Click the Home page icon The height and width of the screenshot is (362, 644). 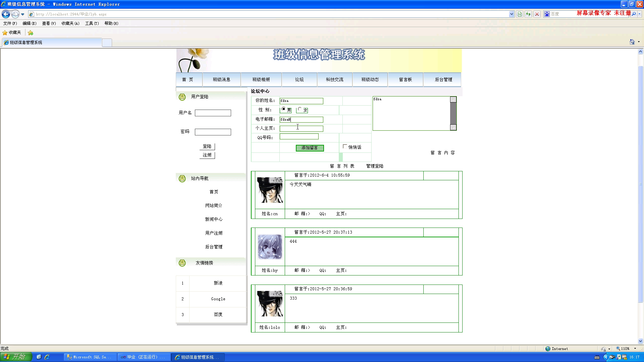click(x=632, y=42)
